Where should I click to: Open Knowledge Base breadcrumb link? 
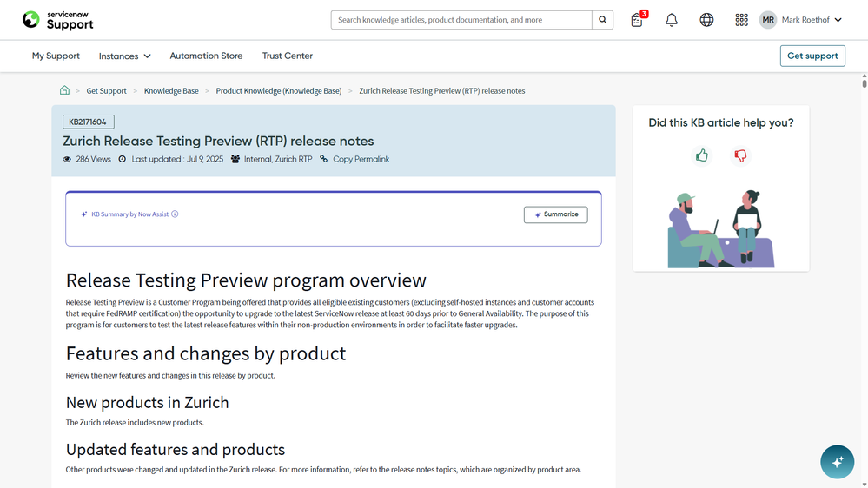171,90
